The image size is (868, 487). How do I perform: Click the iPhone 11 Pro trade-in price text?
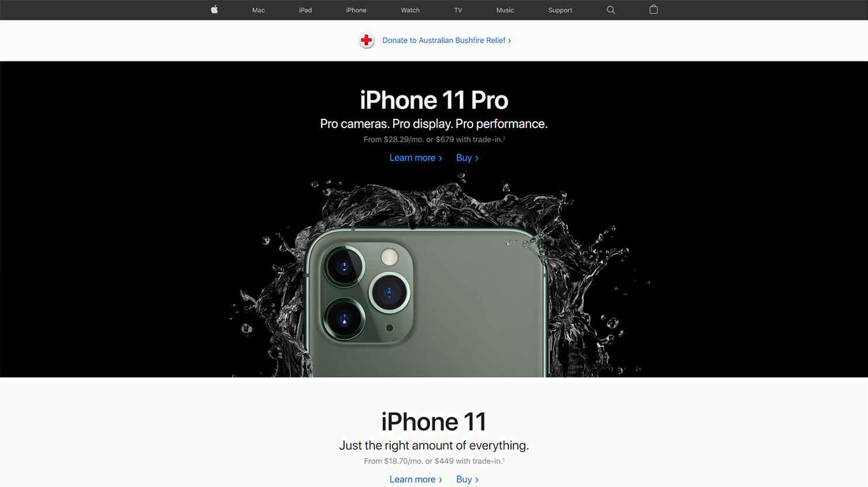(434, 139)
